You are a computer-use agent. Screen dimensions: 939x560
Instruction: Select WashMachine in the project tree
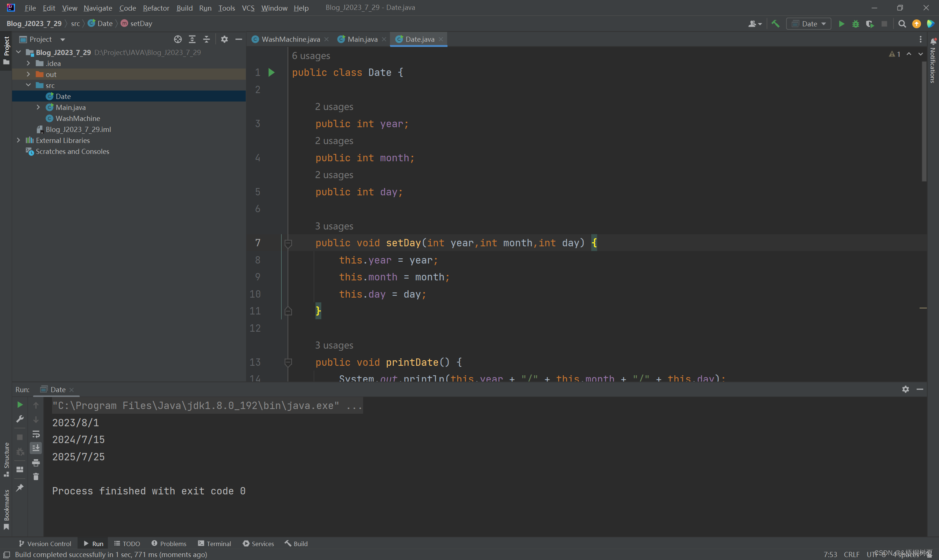click(x=78, y=118)
